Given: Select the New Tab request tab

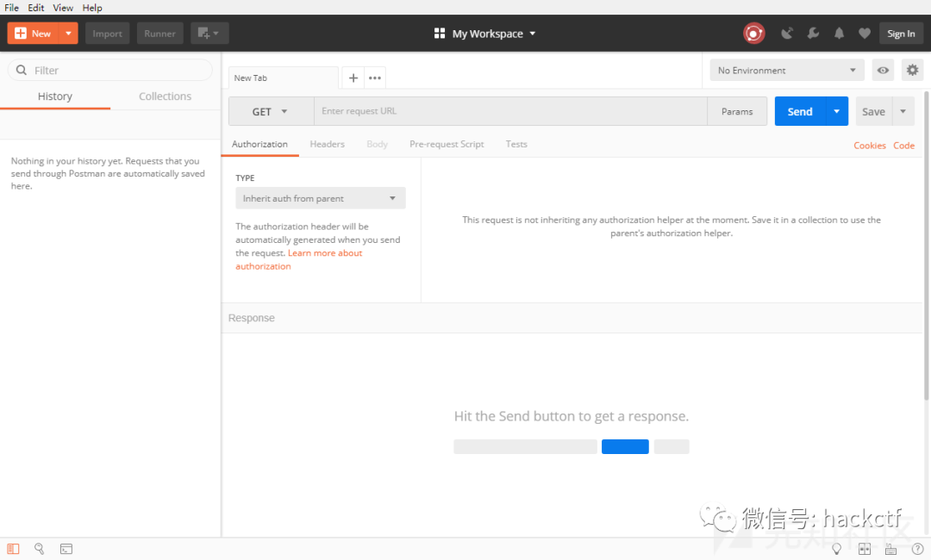Looking at the screenshot, I should point(284,78).
